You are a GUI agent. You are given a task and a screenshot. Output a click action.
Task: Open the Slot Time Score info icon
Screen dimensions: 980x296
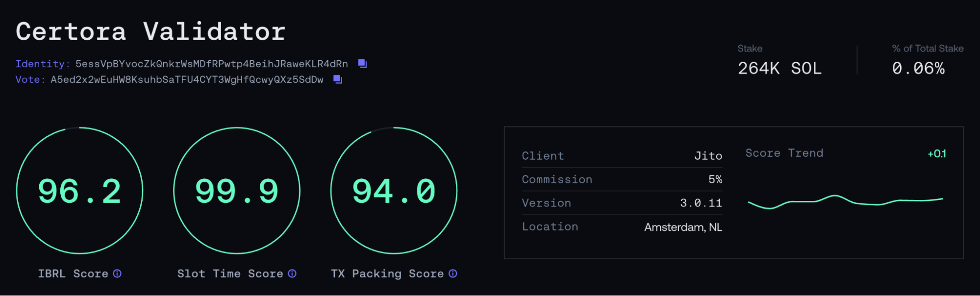click(292, 273)
